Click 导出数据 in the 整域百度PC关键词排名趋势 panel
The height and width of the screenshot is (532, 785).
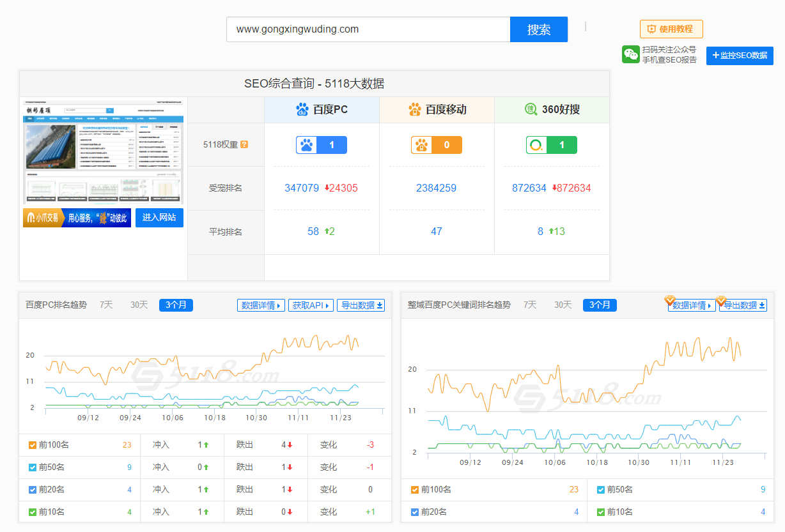tap(743, 305)
